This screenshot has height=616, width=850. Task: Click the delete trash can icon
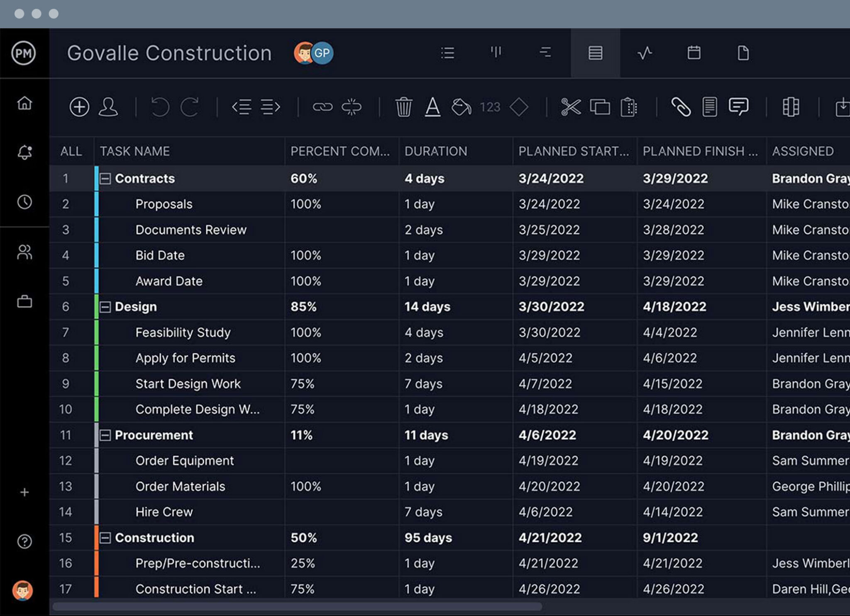[x=403, y=107]
